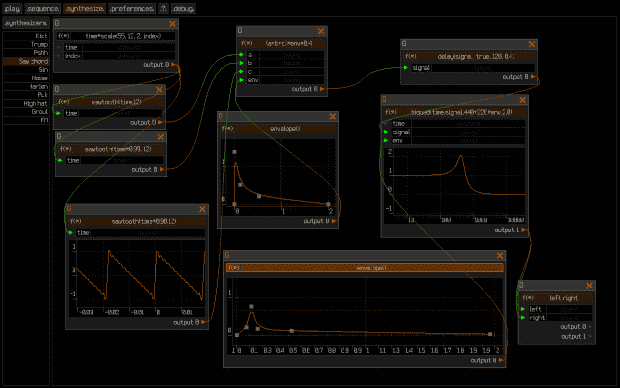Image resolution: width=620 pixels, height=388 pixels.
Task: Click signal input port on delay node
Action: pyautogui.click(x=406, y=68)
